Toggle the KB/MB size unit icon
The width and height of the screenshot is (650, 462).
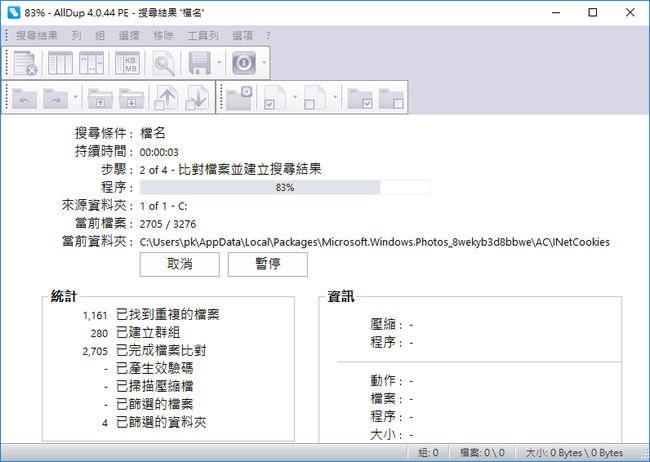point(127,63)
